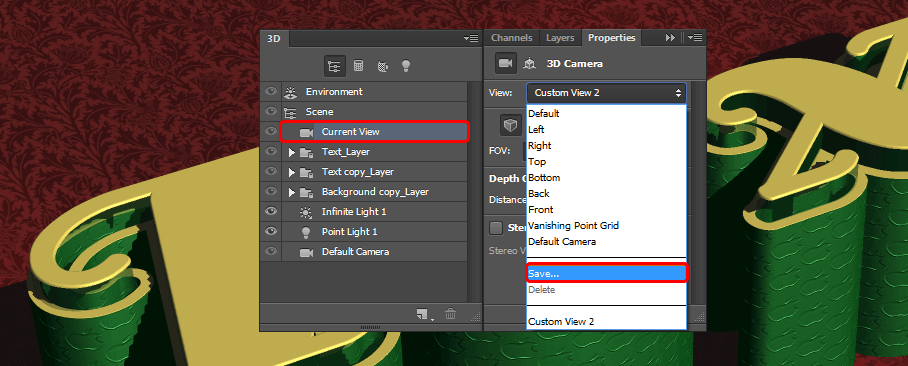Select the whole scene filter icon
The height and width of the screenshot is (366, 908).
(334, 66)
